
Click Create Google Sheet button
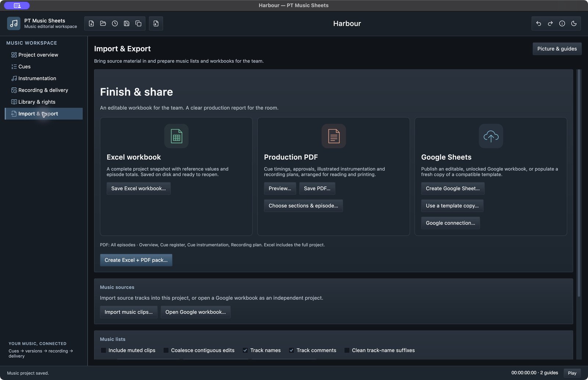pos(453,188)
